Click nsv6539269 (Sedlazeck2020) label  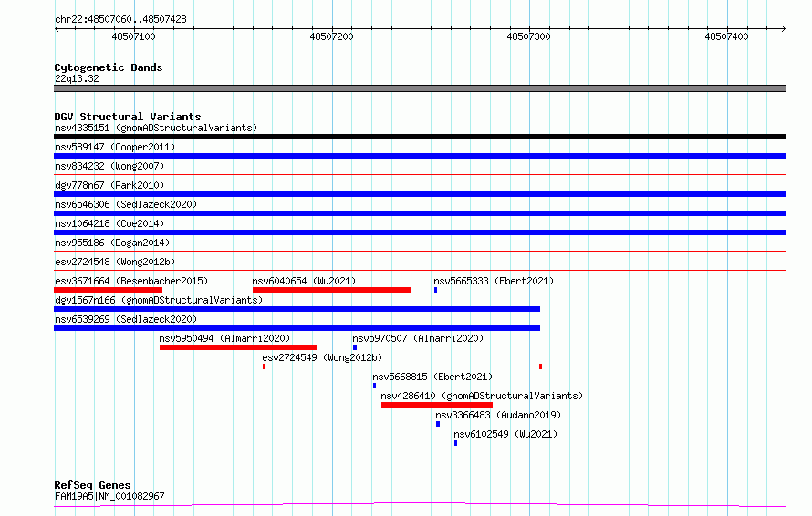click(126, 319)
